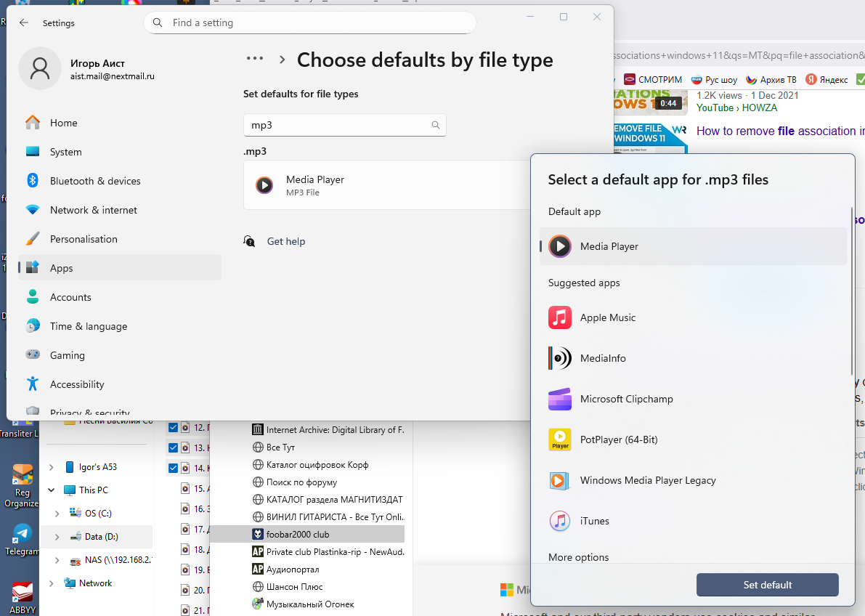
Task: Untick the checkbox for item 14
Action: point(173,468)
